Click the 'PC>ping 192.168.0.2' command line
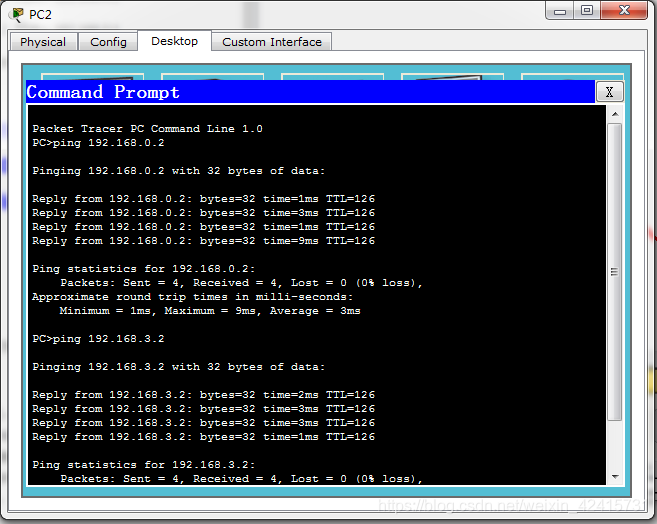This screenshot has width=657, height=524. (x=98, y=143)
